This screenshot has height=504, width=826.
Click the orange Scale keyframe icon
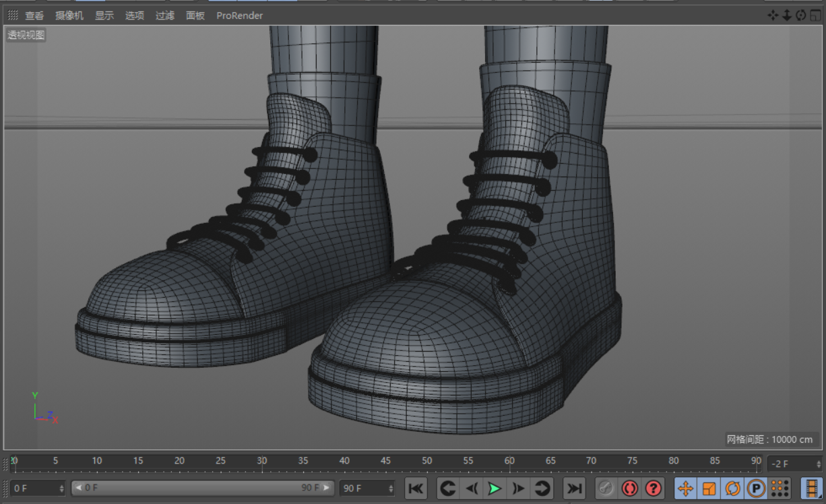(x=709, y=488)
